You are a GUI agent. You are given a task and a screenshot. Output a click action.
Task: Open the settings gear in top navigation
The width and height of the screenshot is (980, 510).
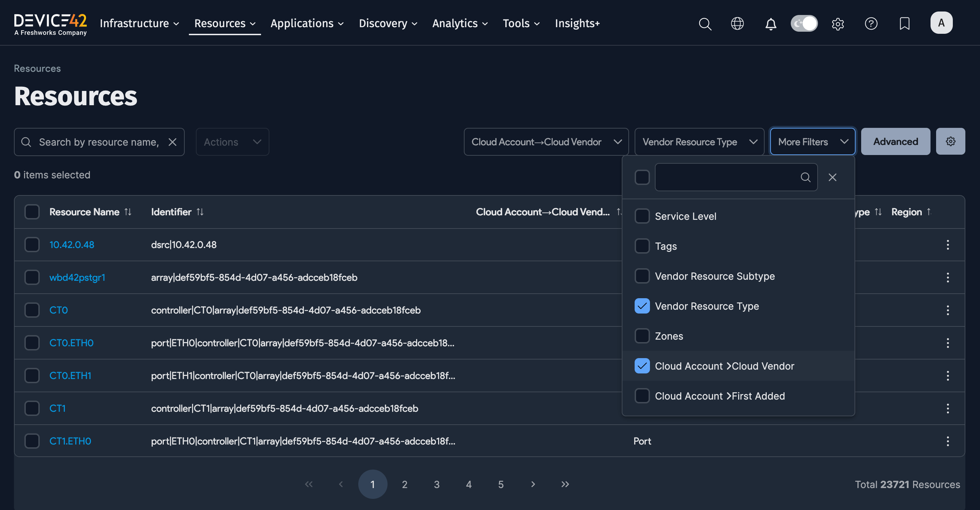coord(838,24)
